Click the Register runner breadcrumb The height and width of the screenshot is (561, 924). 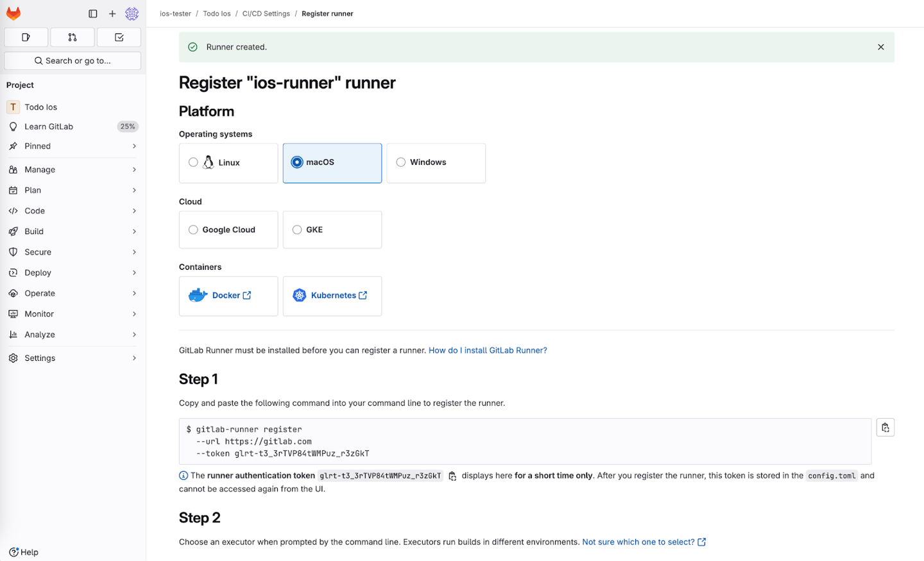coord(327,13)
